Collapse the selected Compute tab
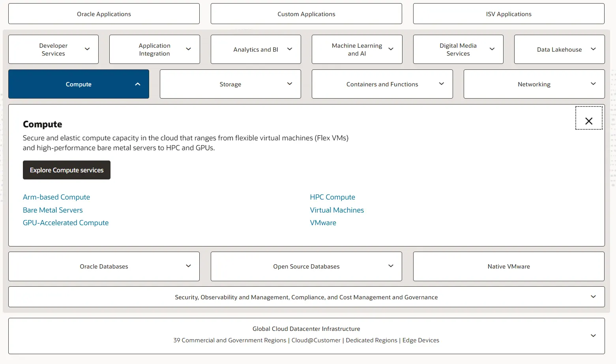The height and width of the screenshot is (364, 616). click(x=79, y=84)
